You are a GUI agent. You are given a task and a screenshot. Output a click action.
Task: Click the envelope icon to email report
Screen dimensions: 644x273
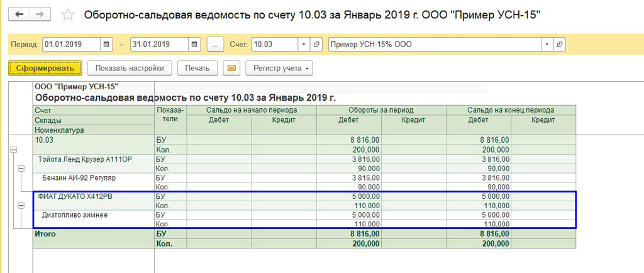(x=232, y=68)
